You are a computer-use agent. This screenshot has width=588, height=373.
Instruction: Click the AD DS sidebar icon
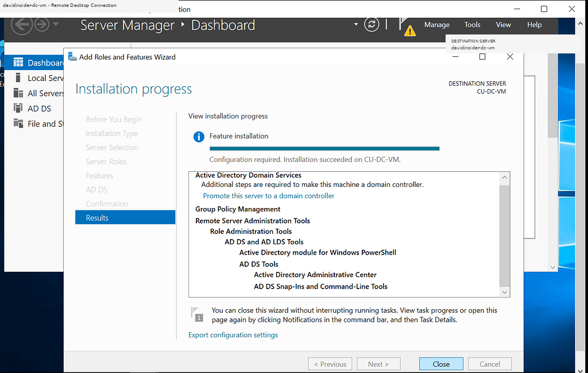point(18,108)
